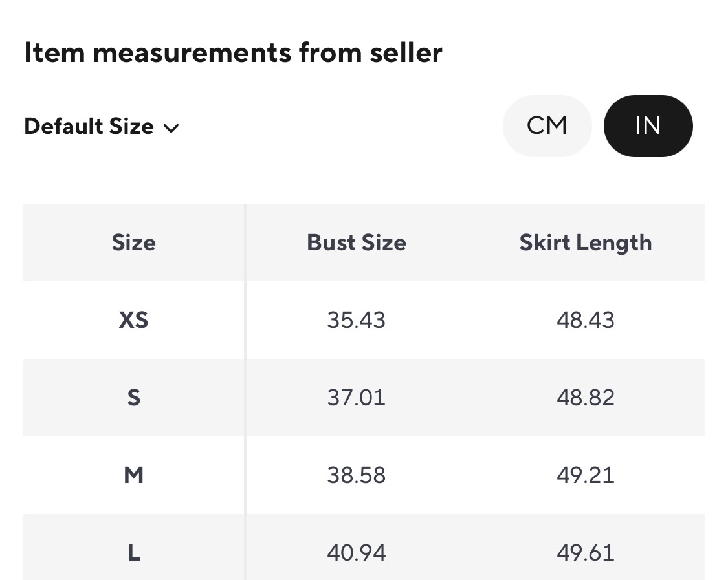728x580 pixels.
Task: Click the Item measurements from seller heading
Action: [233, 53]
